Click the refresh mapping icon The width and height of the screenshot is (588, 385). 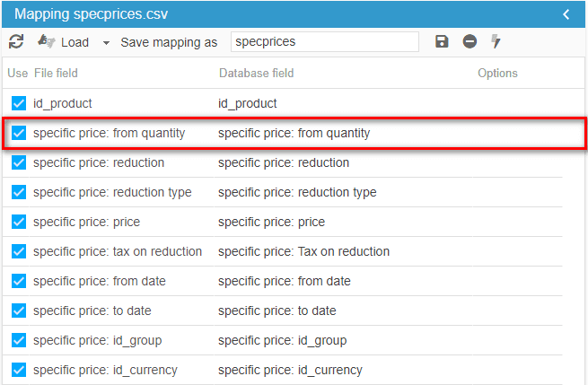click(x=16, y=42)
